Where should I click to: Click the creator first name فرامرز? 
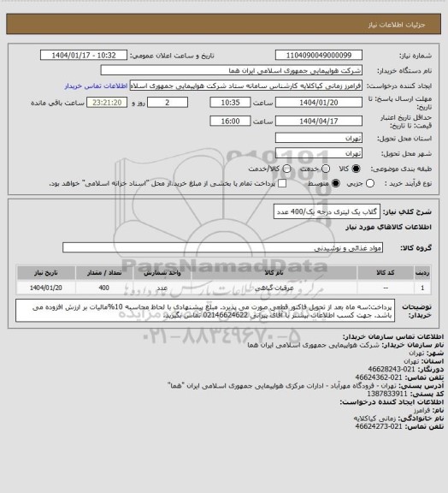coord(421,410)
